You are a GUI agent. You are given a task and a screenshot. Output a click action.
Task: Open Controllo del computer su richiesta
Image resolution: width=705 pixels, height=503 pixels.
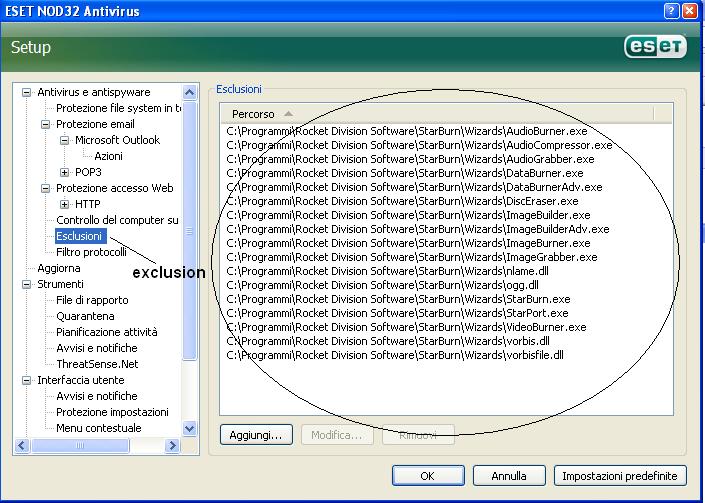point(117,220)
